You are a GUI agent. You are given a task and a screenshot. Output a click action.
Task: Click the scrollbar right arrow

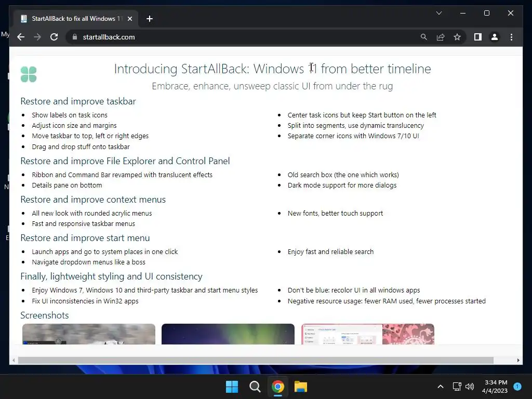pos(518,361)
